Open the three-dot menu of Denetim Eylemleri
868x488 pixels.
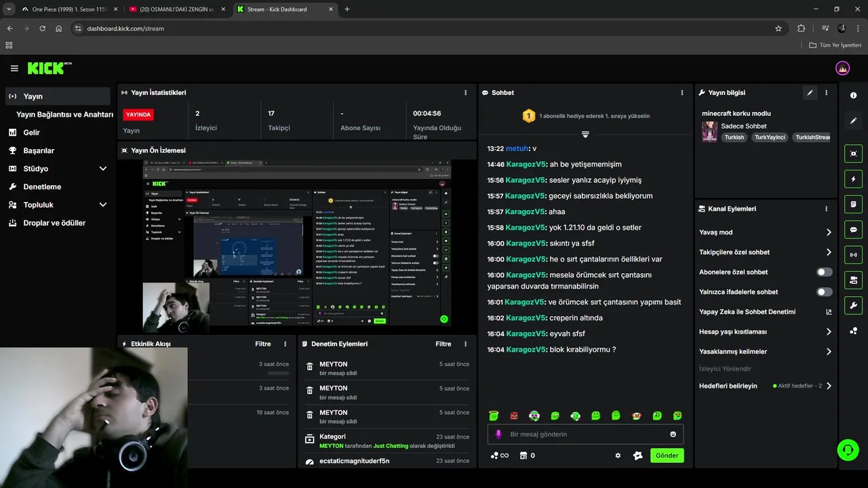(465, 344)
